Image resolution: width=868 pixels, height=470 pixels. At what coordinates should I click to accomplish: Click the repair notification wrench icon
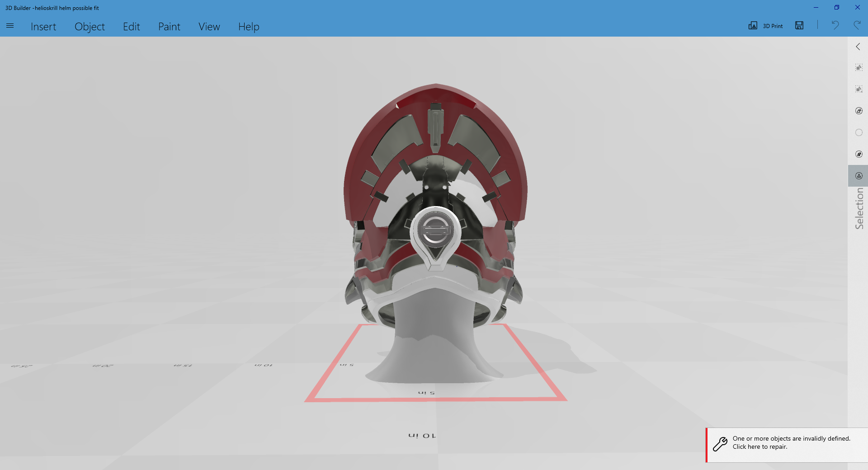coord(720,444)
